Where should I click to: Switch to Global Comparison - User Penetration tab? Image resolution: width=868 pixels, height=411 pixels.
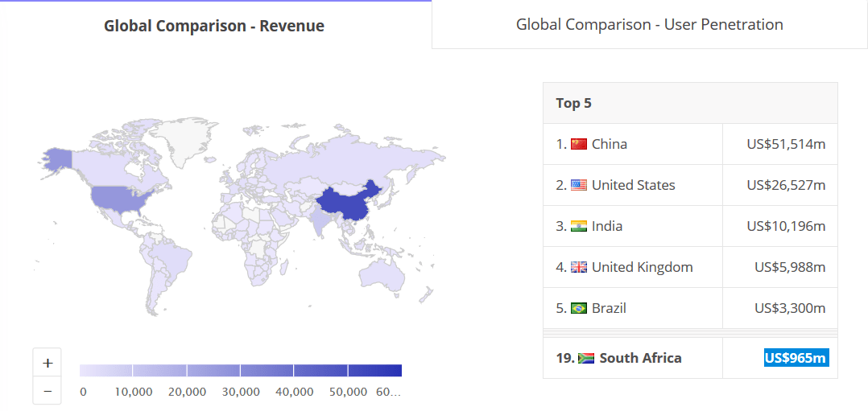[649, 24]
